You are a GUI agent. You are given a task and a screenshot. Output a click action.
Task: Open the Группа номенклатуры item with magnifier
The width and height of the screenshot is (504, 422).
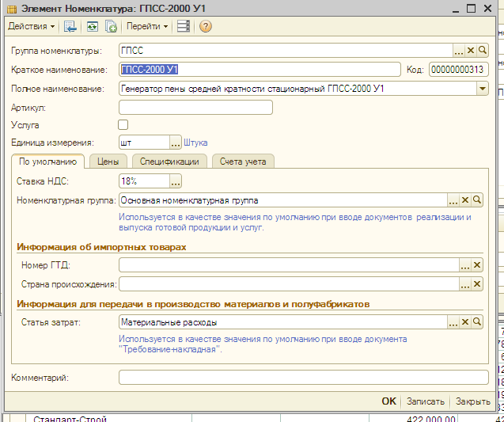pos(483,51)
